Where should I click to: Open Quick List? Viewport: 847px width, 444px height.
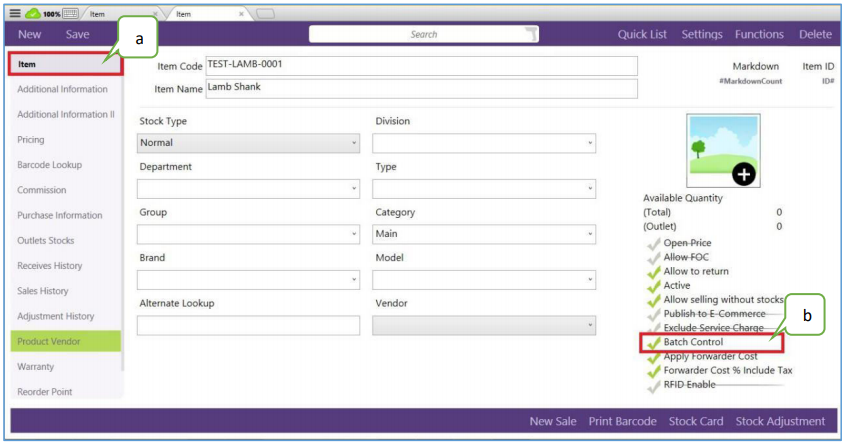pyautogui.click(x=642, y=34)
